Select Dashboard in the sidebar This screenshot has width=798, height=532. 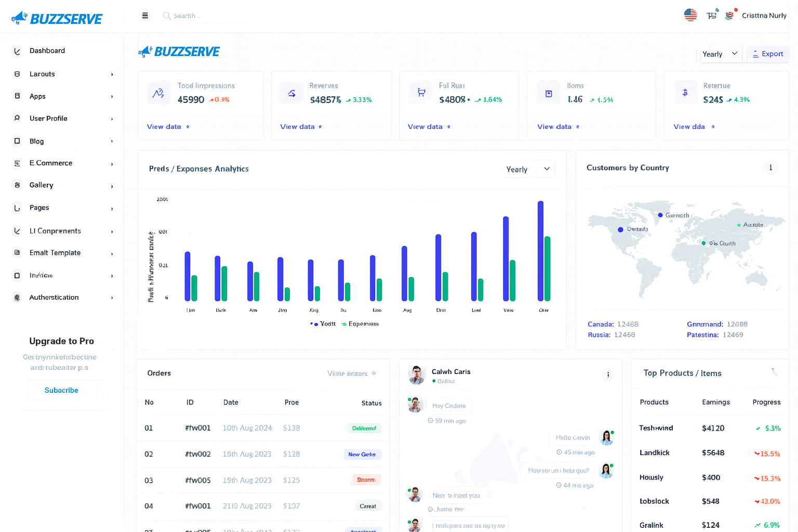click(47, 51)
